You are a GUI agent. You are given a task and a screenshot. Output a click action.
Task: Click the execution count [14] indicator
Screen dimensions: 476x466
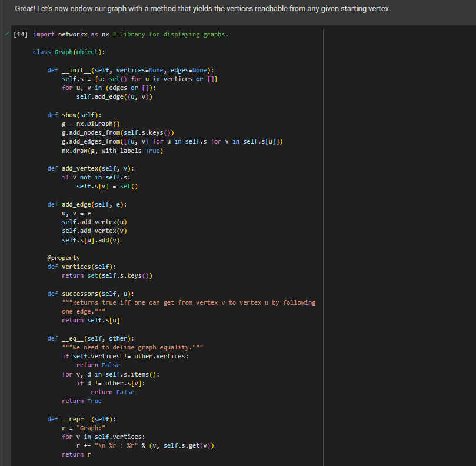tap(21, 34)
